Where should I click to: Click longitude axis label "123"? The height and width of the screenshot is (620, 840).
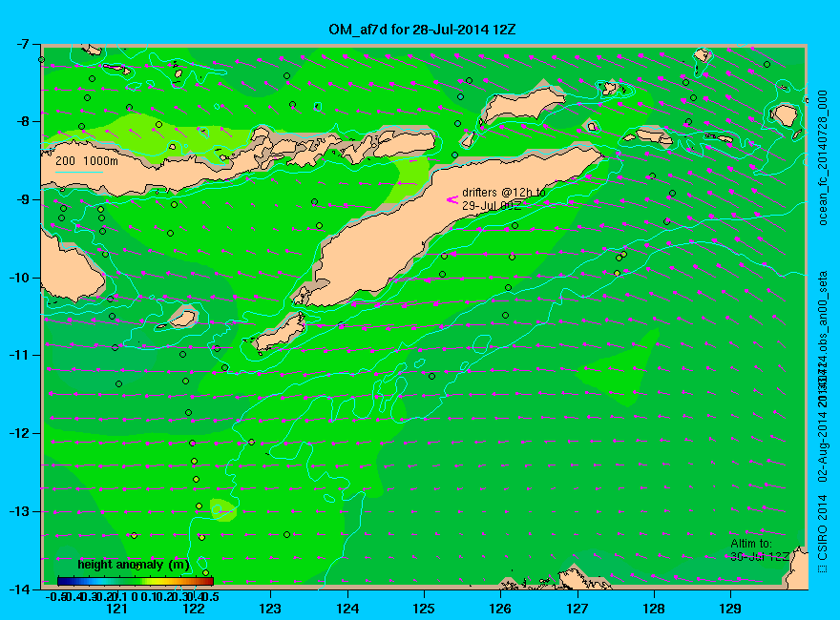[270, 609]
